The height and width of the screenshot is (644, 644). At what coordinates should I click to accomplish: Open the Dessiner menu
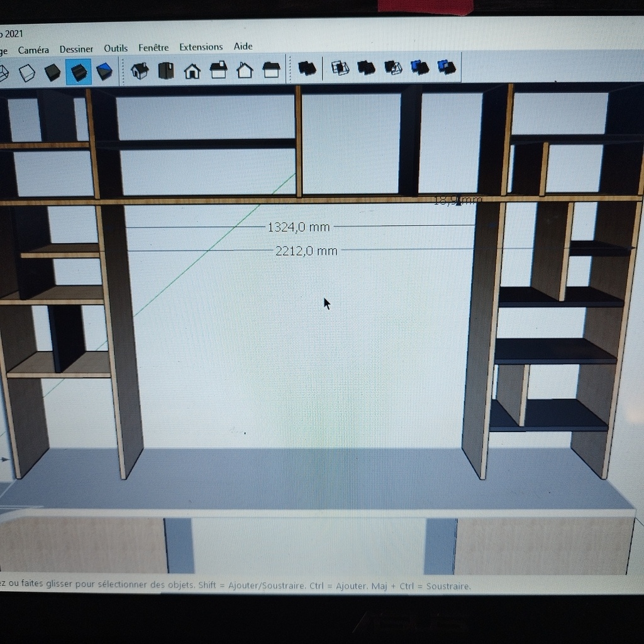click(76, 49)
